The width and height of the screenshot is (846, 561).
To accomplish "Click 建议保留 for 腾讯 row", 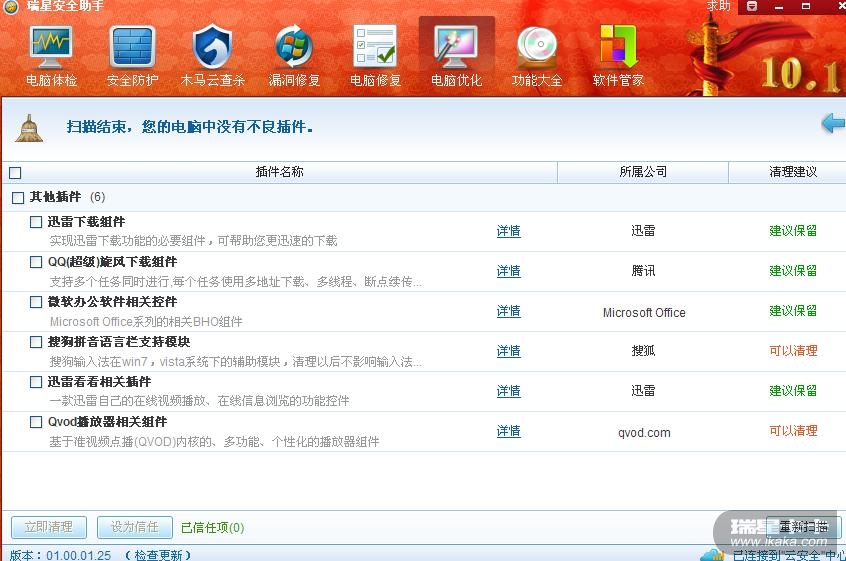I will (x=793, y=271).
